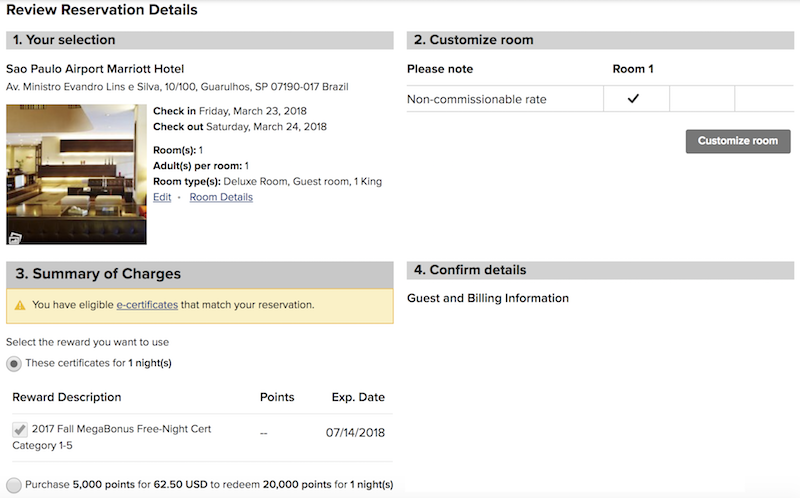Click the 'Sao Paulo Airport Marriott Hotel' name
The height and width of the screenshot is (498, 800).
tap(95, 69)
